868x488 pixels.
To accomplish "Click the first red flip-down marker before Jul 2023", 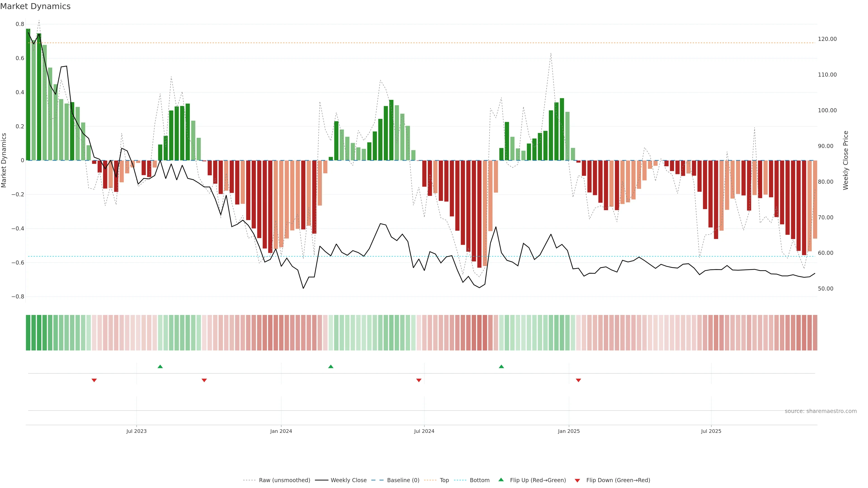I will click(x=94, y=380).
